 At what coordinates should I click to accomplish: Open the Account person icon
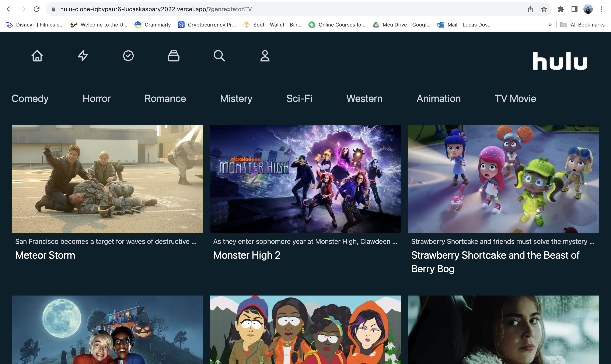265,56
